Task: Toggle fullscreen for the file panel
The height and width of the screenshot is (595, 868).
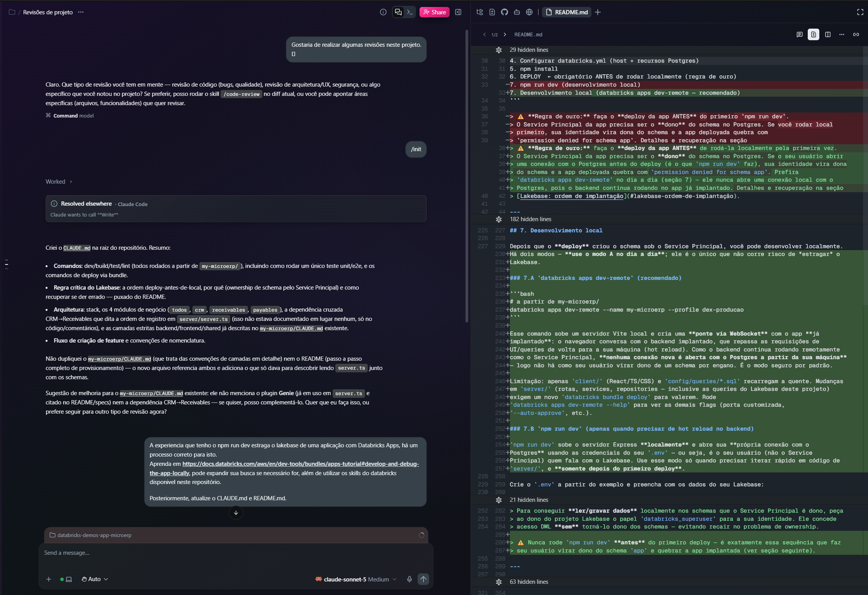Action: tap(860, 12)
